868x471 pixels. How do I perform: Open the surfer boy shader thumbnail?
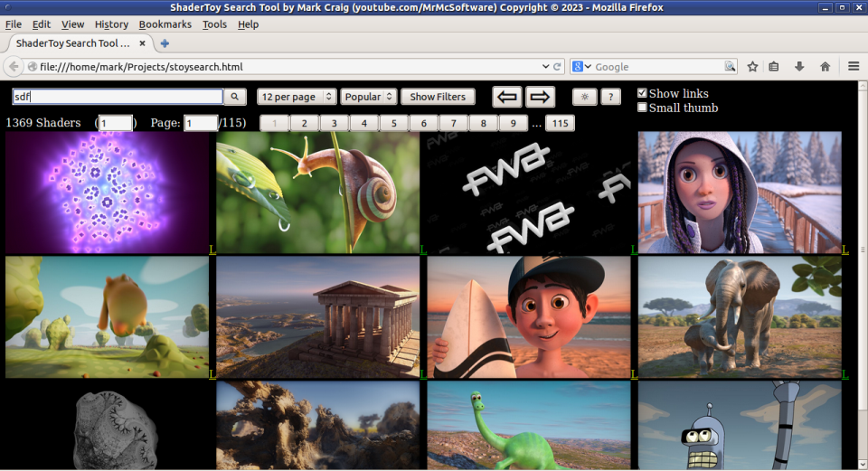tap(529, 317)
